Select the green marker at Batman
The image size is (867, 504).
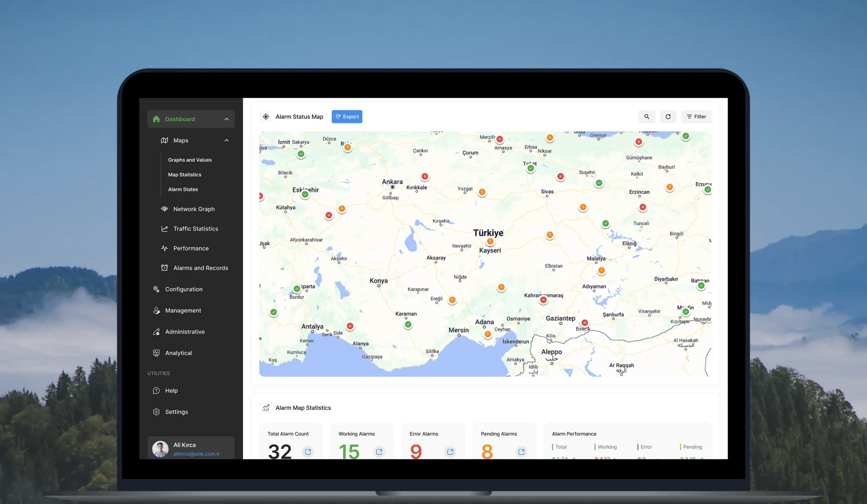tap(701, 285)
